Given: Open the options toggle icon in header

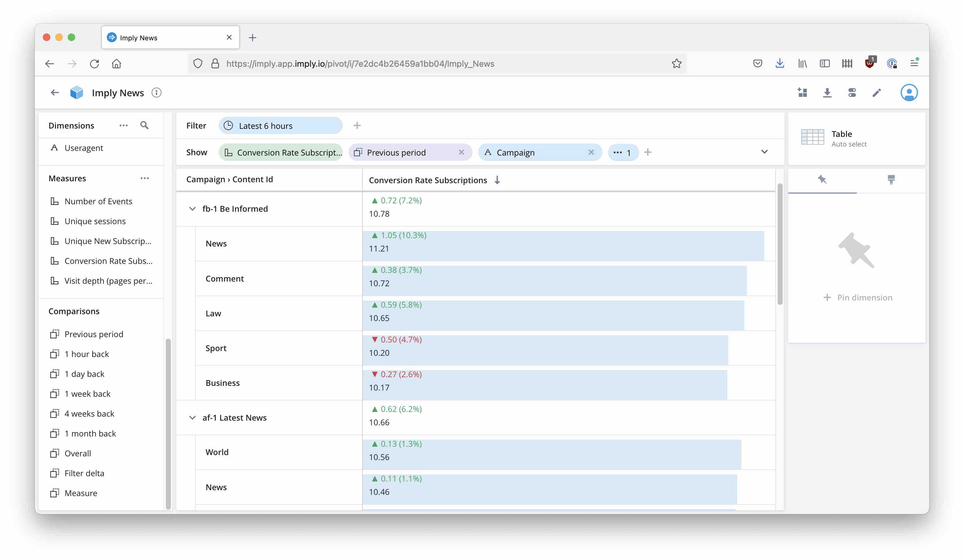Looking at the screenshot, I should click(x=852, y=93).
